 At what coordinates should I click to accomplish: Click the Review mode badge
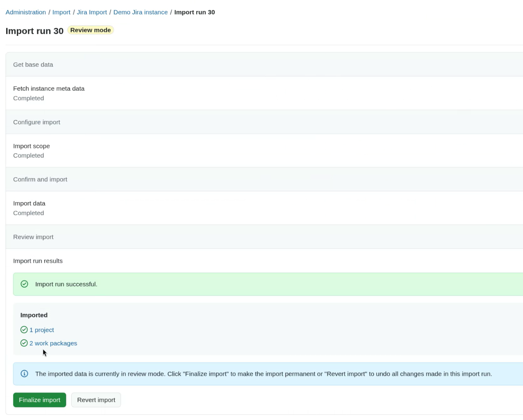coord(90,30)
